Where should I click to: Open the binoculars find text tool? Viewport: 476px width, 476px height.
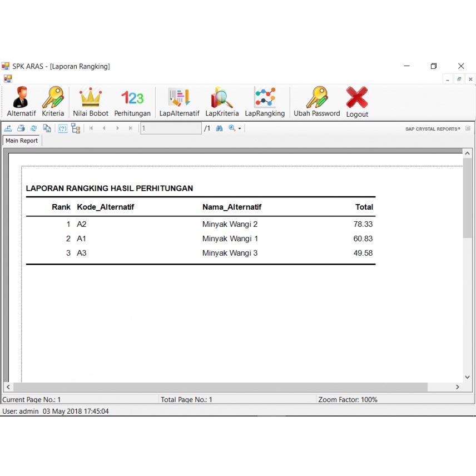219,128
